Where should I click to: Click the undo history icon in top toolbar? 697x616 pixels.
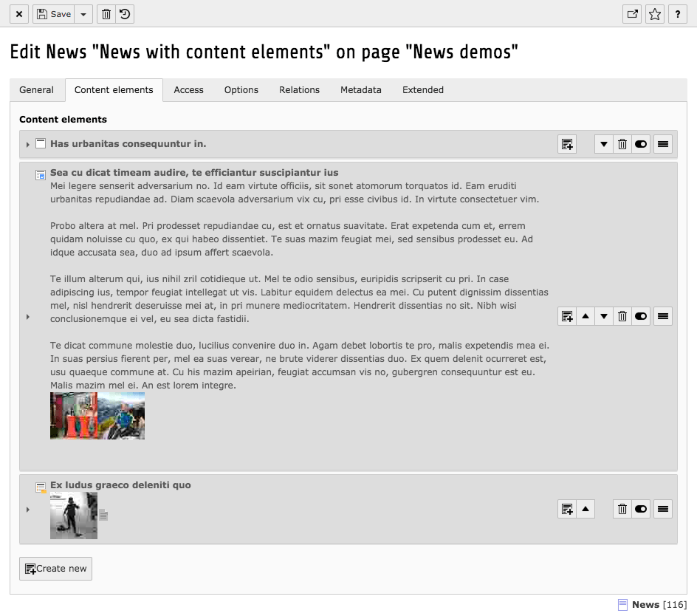(125, 14)
